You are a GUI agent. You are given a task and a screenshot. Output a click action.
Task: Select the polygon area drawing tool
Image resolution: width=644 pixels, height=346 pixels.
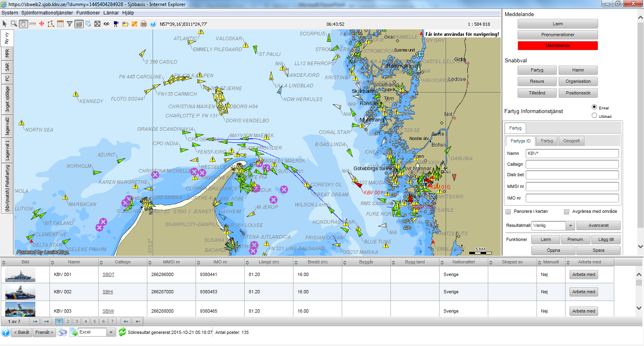[51, 24]
